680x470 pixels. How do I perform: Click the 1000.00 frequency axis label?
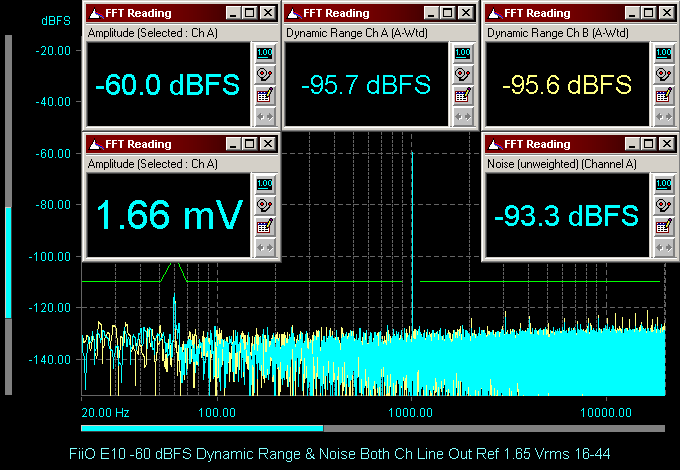410,412
